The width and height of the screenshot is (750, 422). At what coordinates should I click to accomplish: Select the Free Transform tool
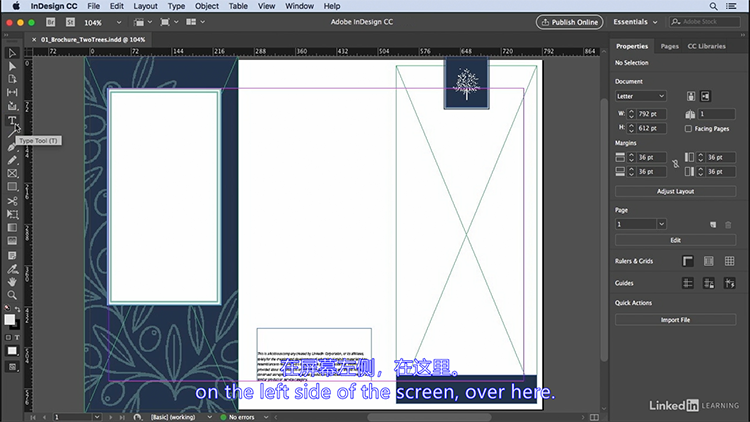[x=12, y=214]
